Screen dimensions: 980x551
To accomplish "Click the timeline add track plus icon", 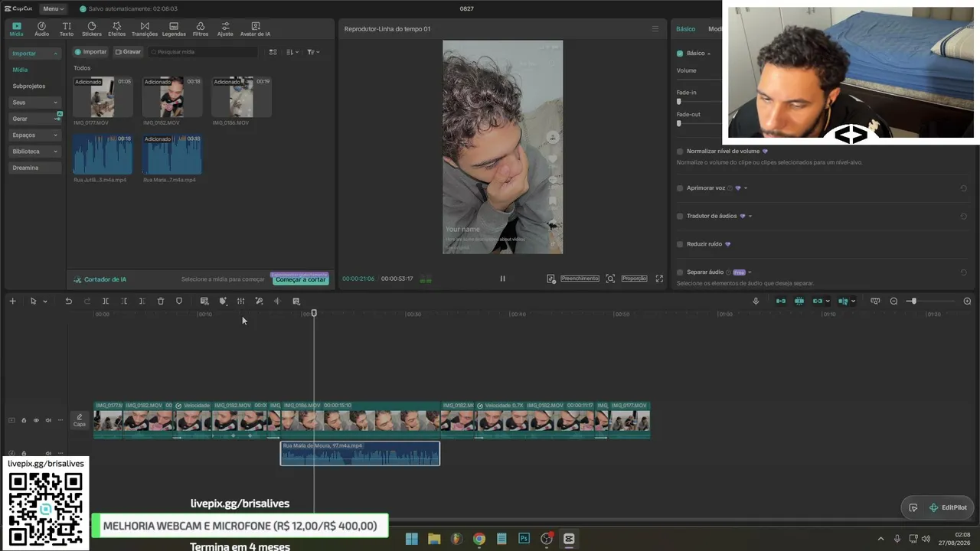I will [x=12, y=301].
